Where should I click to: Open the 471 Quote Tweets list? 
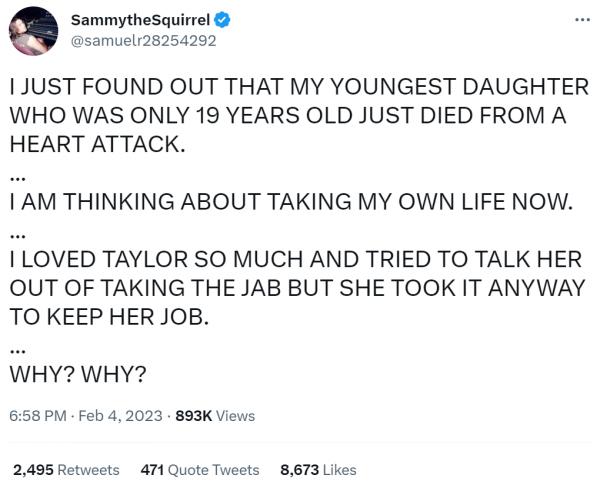(200, 469)
